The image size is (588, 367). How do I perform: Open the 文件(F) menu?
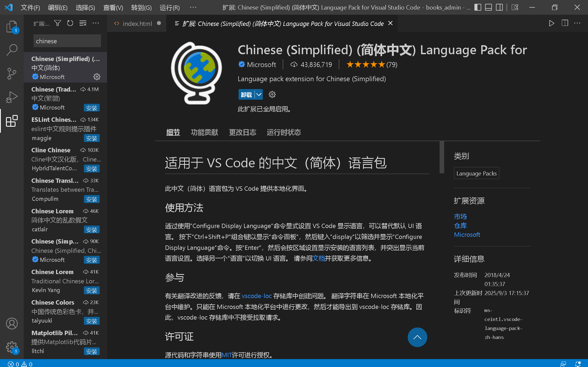[x=30, y=8]
